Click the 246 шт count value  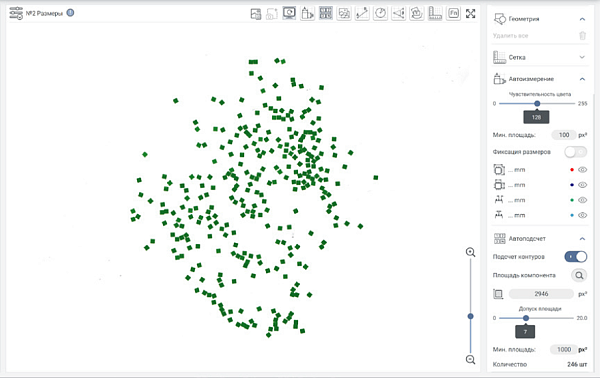[577, 364]
